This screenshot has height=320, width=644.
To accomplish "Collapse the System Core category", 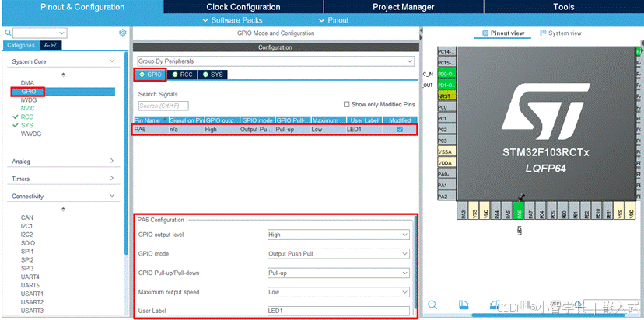I will (x=112, y=61).
